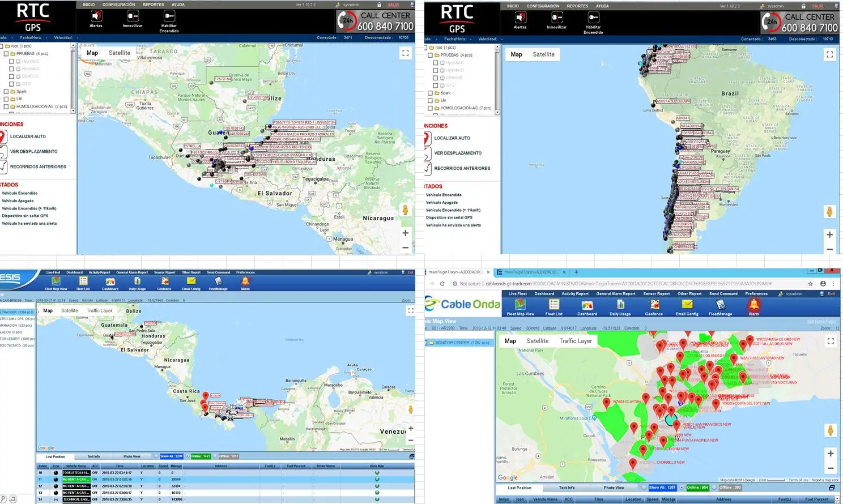843x504 pixels.
Task: Open Fleet List icon in ESIS toolbar
Action: point(83,281)
